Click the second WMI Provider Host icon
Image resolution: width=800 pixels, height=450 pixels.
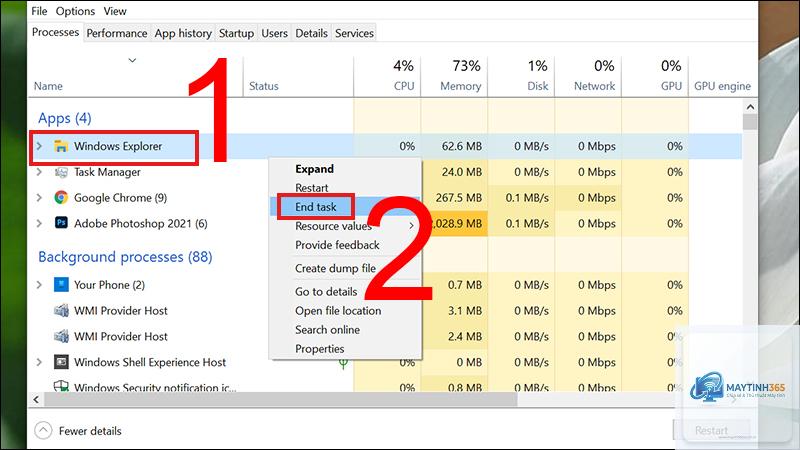pos(61,336)
